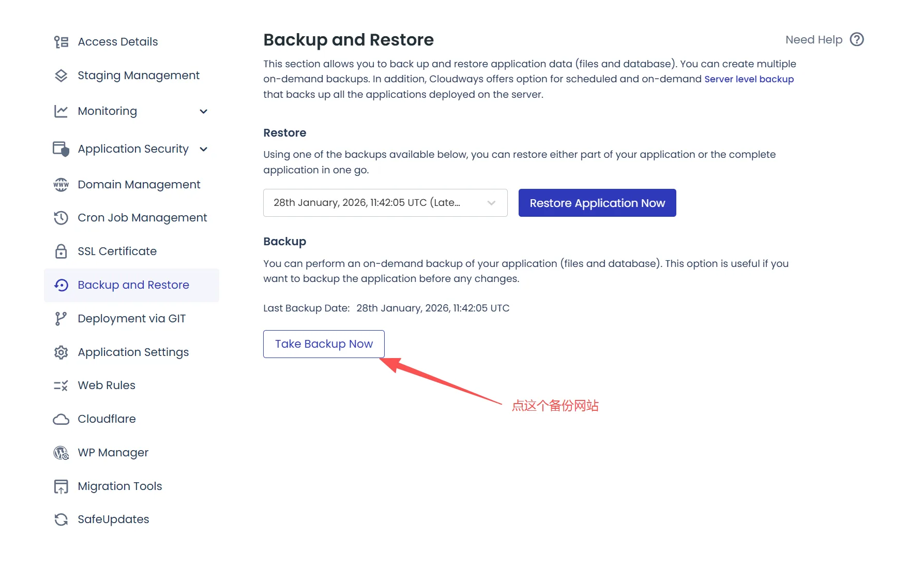Image resolution: width=924 pixels, height=565 pixels.
Task: Click the Application Settings gear icon
Action: click(x=61, y=352)
